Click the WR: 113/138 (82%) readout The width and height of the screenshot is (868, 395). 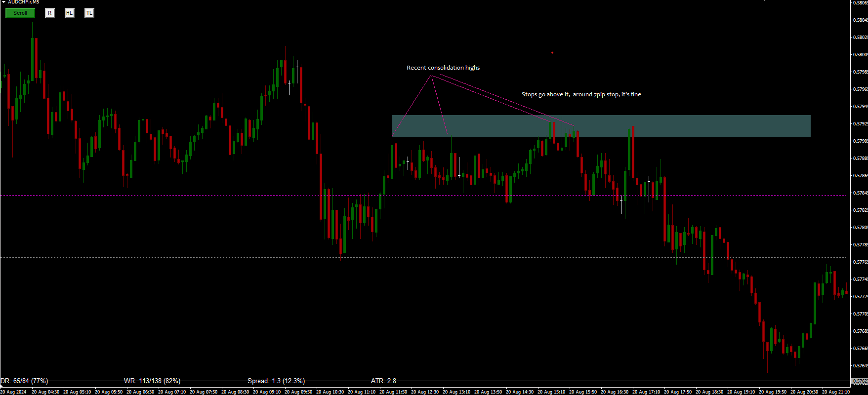pyautogui.click(x=152, y=381)
